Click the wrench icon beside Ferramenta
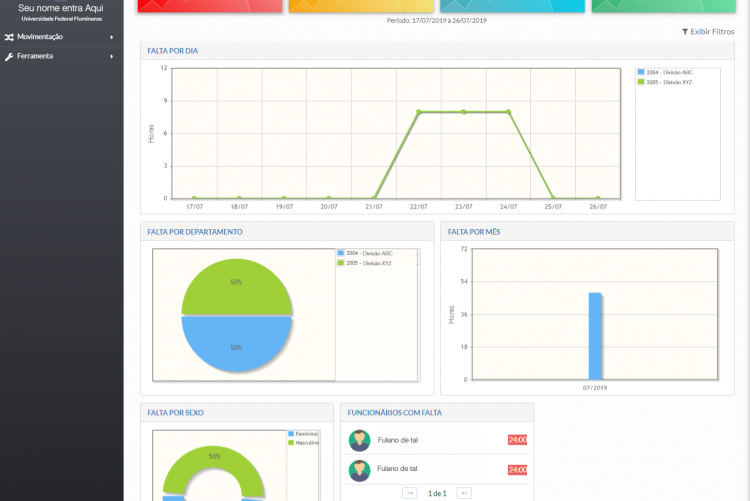Screen dimensions: 750x501 (9, 56)
